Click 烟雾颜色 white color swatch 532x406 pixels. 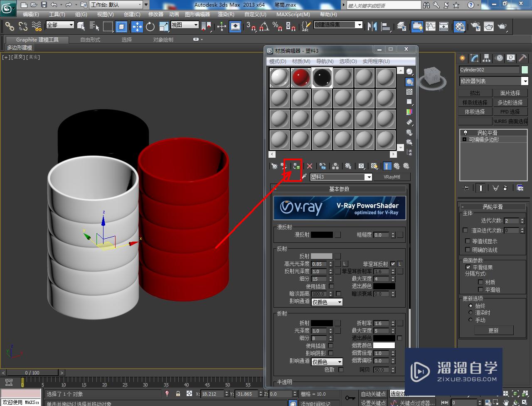[384, 345]
